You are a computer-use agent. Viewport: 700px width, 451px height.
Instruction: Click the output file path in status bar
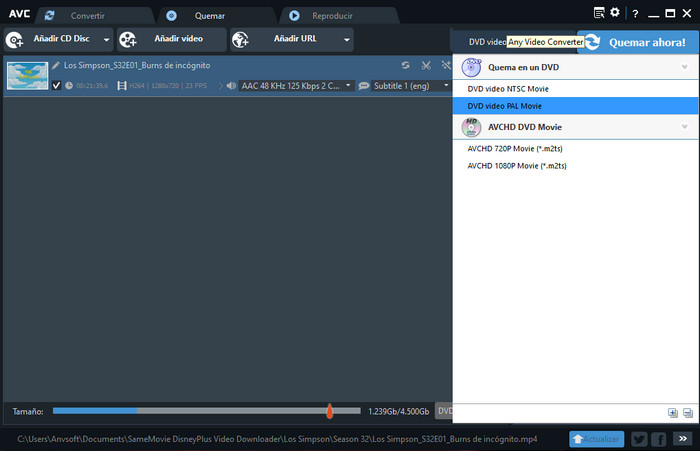click(x=277, y=439)
